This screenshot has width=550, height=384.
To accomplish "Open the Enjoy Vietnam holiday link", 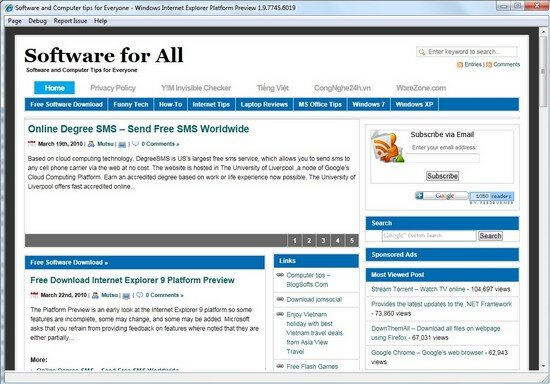I will click(314, 333).
